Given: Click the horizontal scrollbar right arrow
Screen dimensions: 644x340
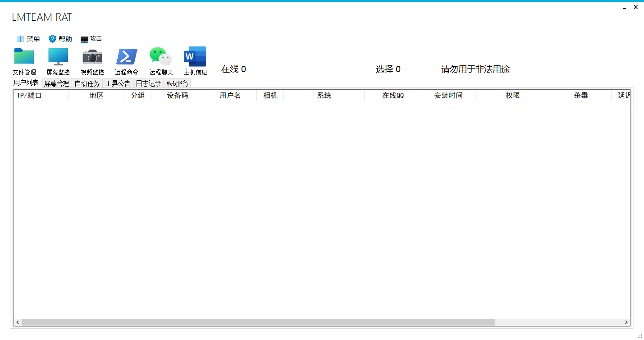Looking at the screenshot, I should click(x=626, y=322).
